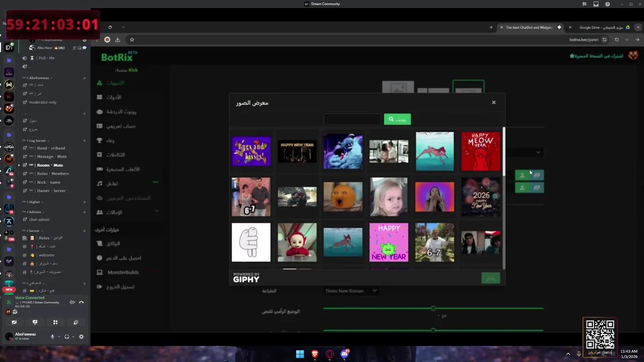The height and width of the screenshot is (362, 644).
Task: Choose the pink Happy New Year frog GIF
Action: point(389,242)
